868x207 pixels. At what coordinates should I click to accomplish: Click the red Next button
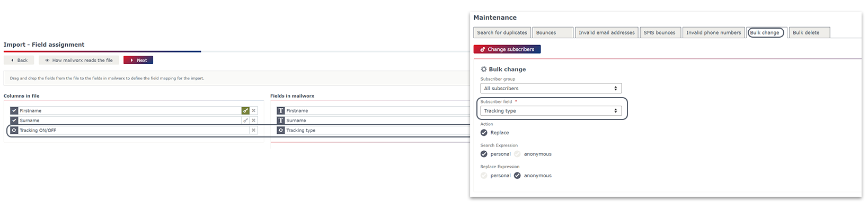138,61
